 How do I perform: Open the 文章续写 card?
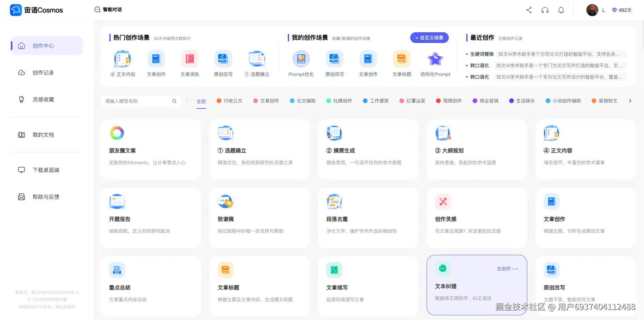[x=368, y=286]
